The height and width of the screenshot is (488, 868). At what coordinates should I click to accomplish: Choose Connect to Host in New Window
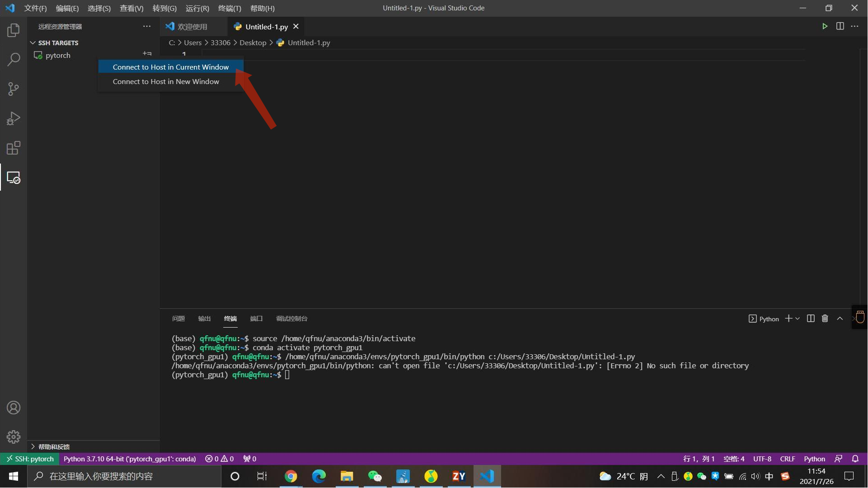[x=171, y=81]
